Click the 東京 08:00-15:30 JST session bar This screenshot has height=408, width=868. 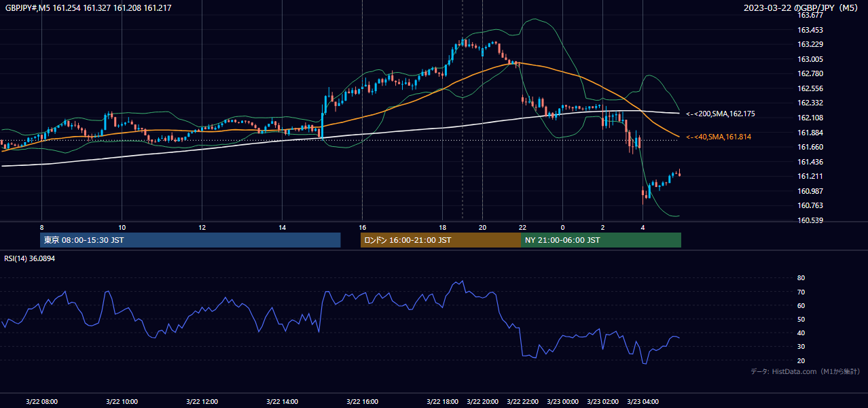(190, 240)
